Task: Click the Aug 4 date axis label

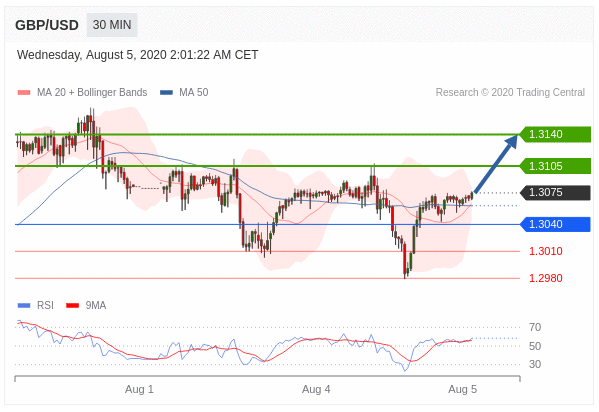Action: pos(316,389)
